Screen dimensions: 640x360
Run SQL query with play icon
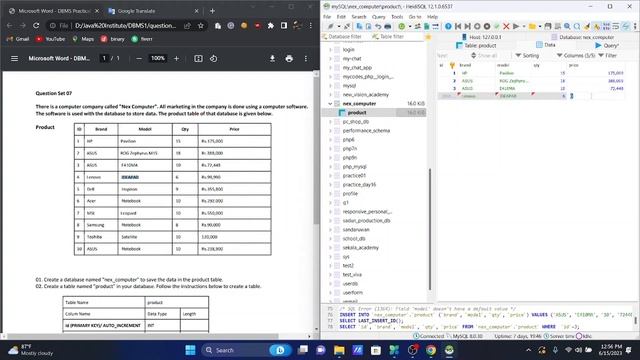(516, 26)
